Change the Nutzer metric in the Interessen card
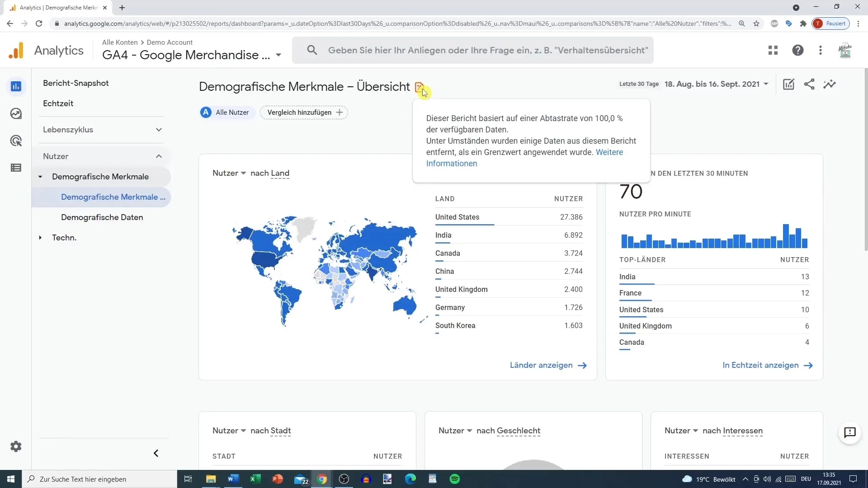This screenshot has height=488, width=868. 681,431
